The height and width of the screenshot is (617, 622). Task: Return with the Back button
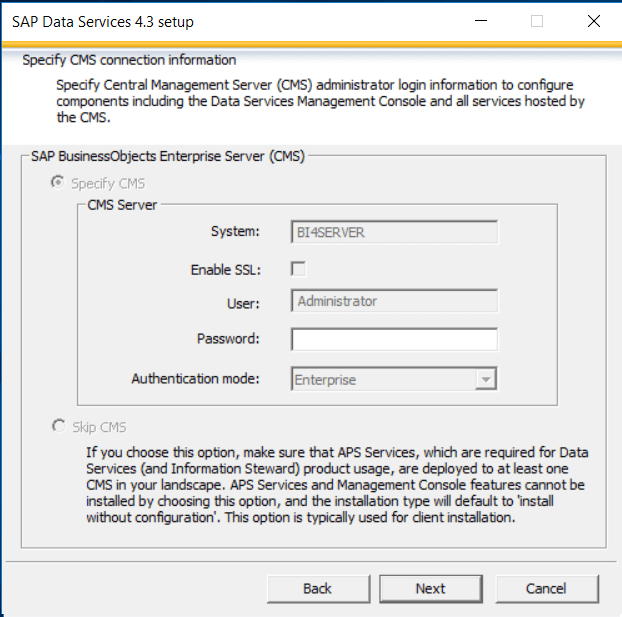click(x=318, y=589)
